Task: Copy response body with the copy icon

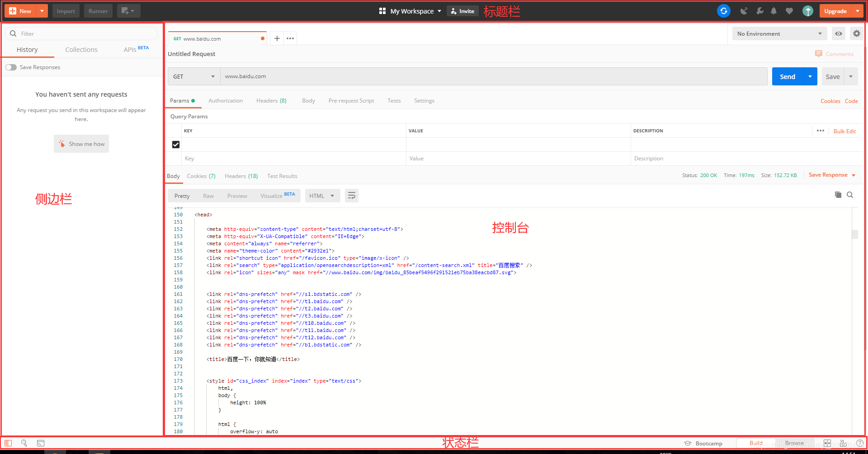Action: pyautogui.click(x=838, y=195)
